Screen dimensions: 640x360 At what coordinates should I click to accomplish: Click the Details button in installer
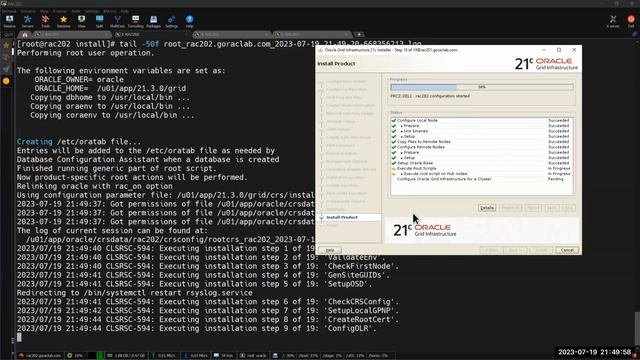coord(487,208)
